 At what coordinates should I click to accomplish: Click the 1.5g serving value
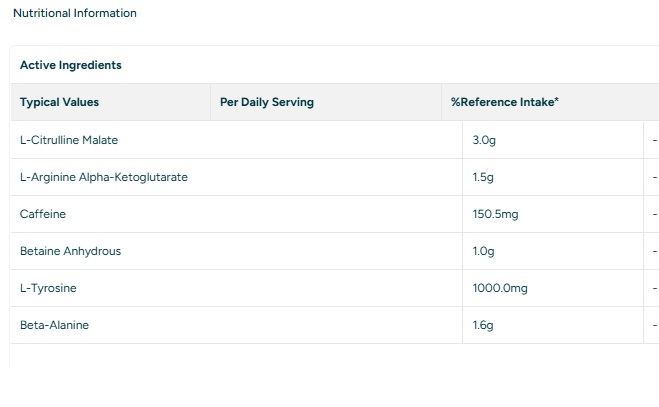click(x=483, y=177)
